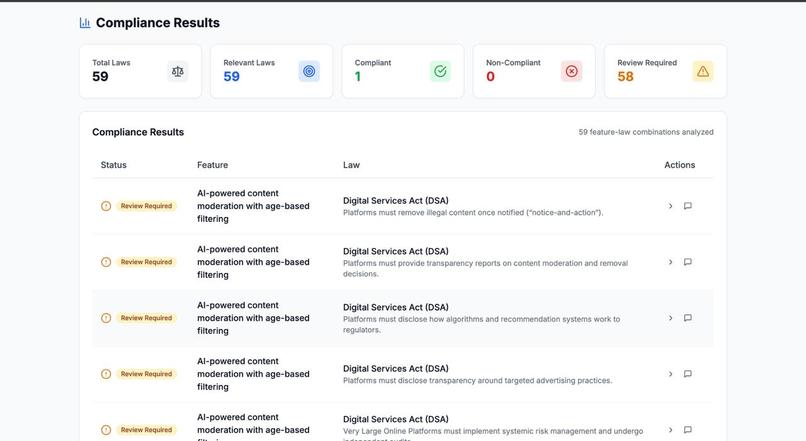Click the green checkmark icon in Compliant card

coord(441,71)
